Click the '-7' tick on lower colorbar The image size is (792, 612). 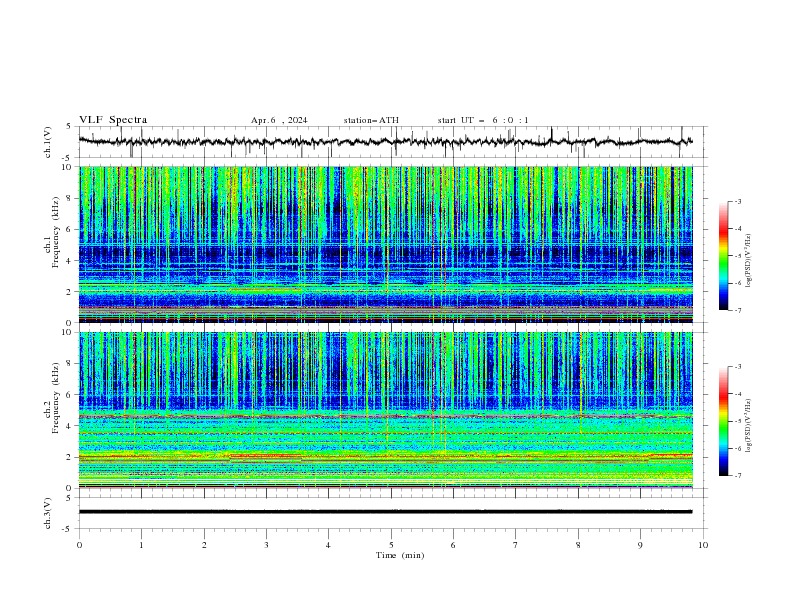coord(737,475)
